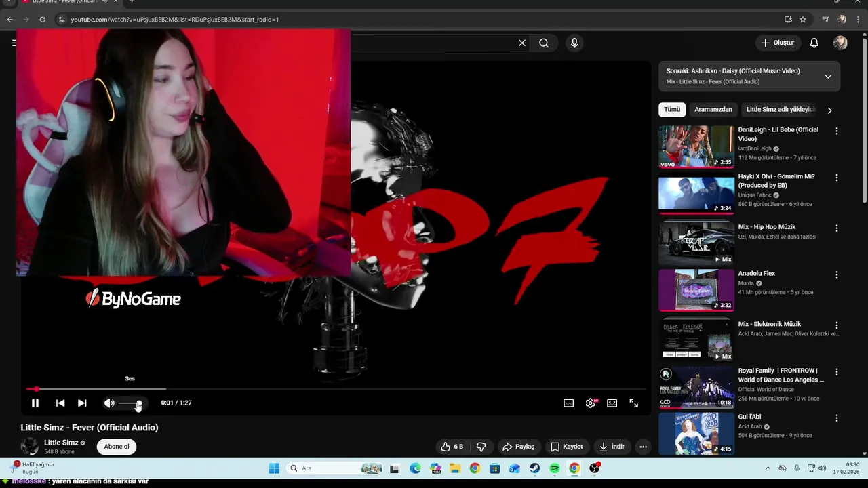Image resolution: width=868 pixels, height=488 pixels.
Task: Open the DaniLeigh Lil Bebe video thumbnail
Action: [x=696, y=146]
